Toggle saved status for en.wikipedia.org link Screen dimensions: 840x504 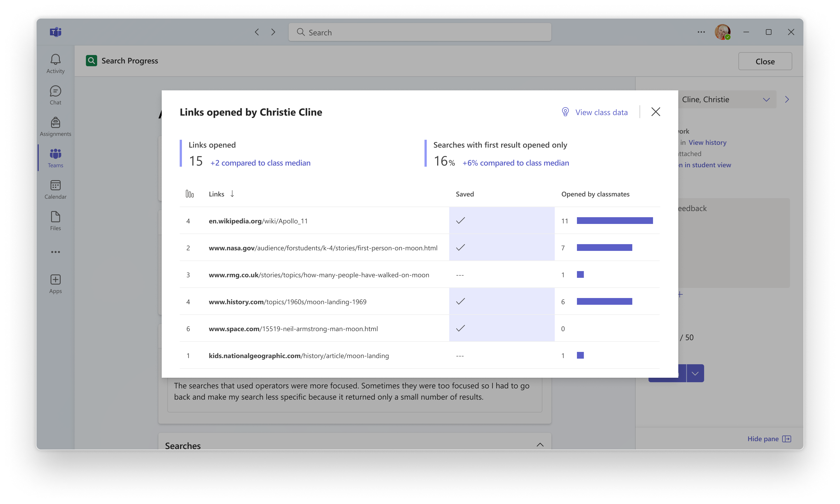461,221
